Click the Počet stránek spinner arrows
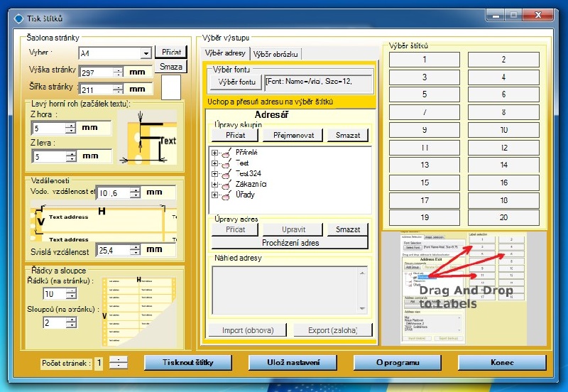The width and height of the screenshot is (568, 392). click(119, 362)
